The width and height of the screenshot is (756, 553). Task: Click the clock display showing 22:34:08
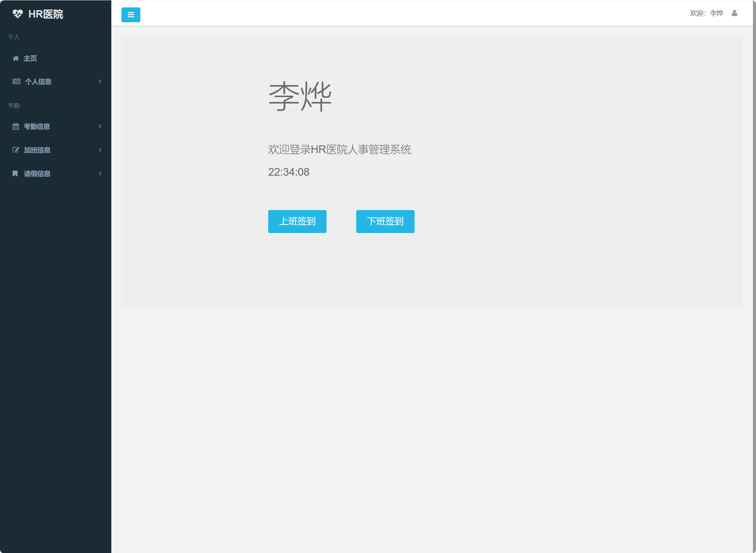click(288, 172)
